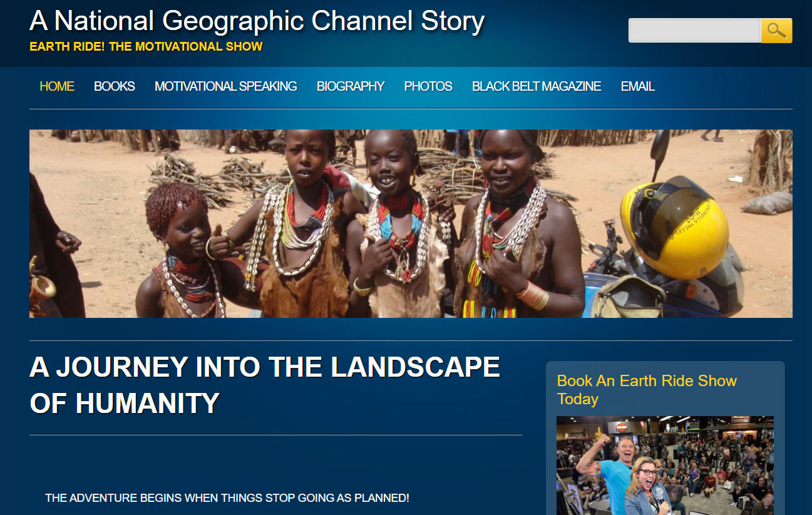Viewport: 812px width, 515px height.
Task: Open the BIOGRAPHY page
Action: click(x=351, y=86)
